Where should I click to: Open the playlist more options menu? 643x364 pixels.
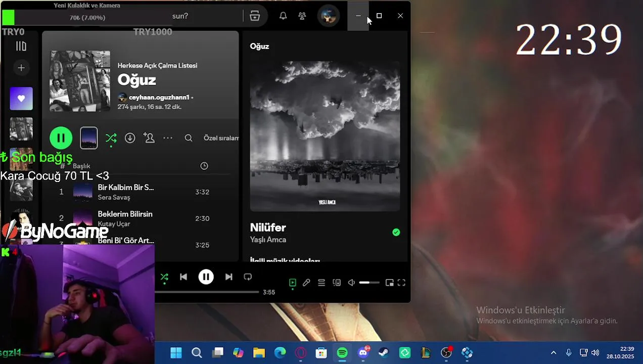pyautogui.click(x=168, y=138)
